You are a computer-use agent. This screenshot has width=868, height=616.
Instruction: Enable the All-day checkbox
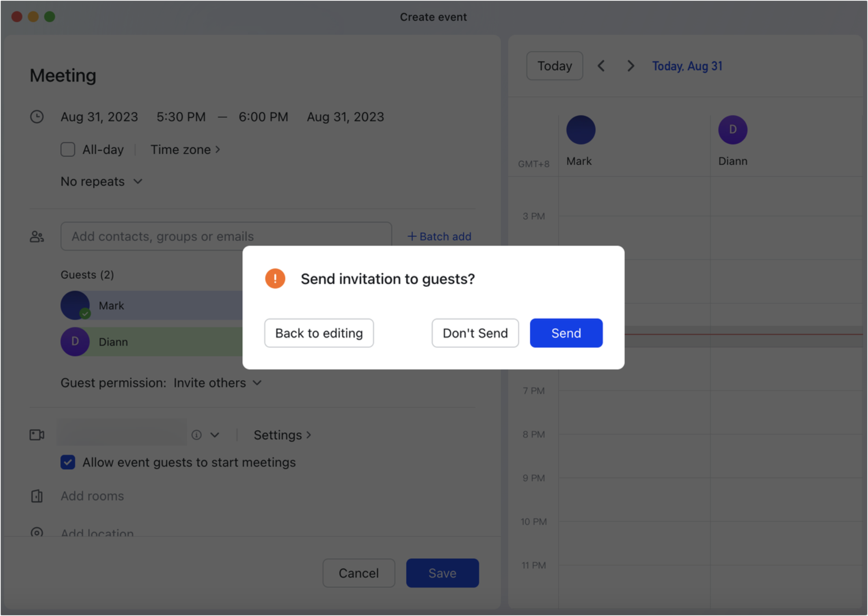68,149
